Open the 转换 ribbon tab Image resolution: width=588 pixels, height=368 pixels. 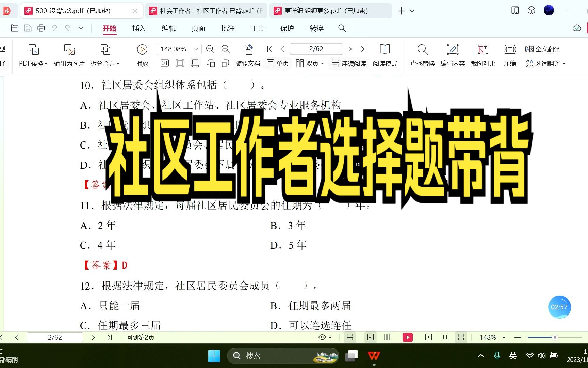point(316,28)
